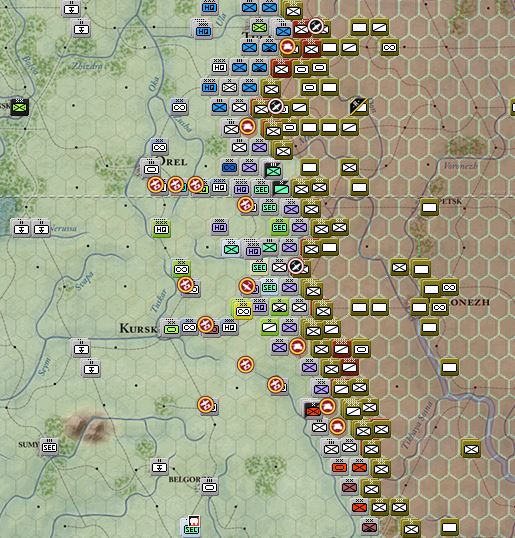Image resolution: width=515 pixels, height=538 pixels.
Task: Click the Oka river label
Action: (154, 84)
